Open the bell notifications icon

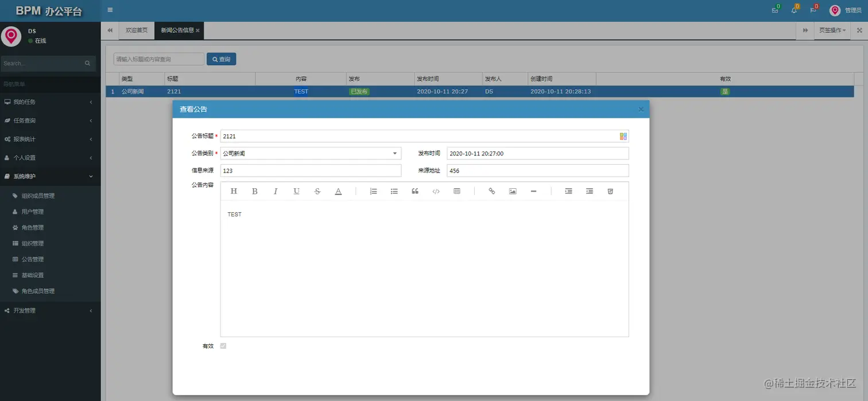coord(795,10)
